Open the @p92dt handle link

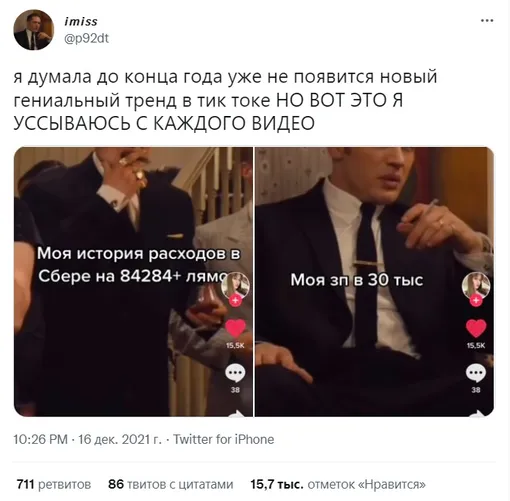pyautogui.click(x=86, y=39)
